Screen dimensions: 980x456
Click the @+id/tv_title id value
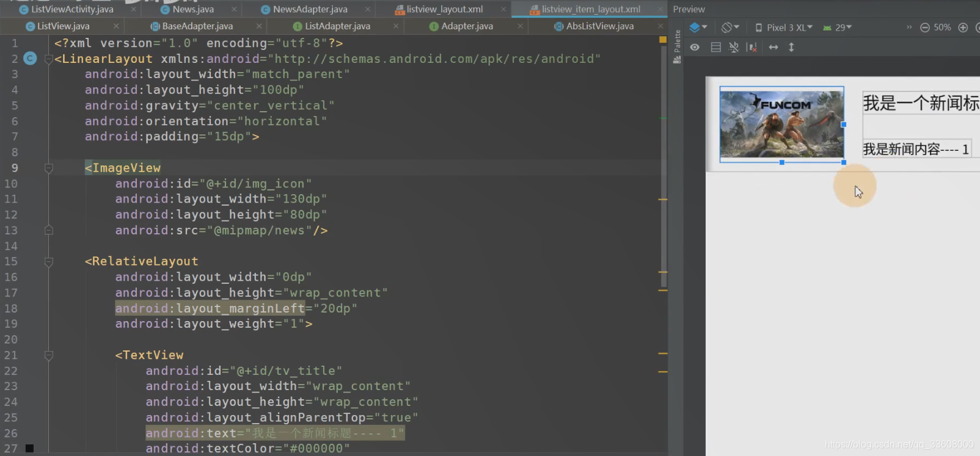coord(285,371)
